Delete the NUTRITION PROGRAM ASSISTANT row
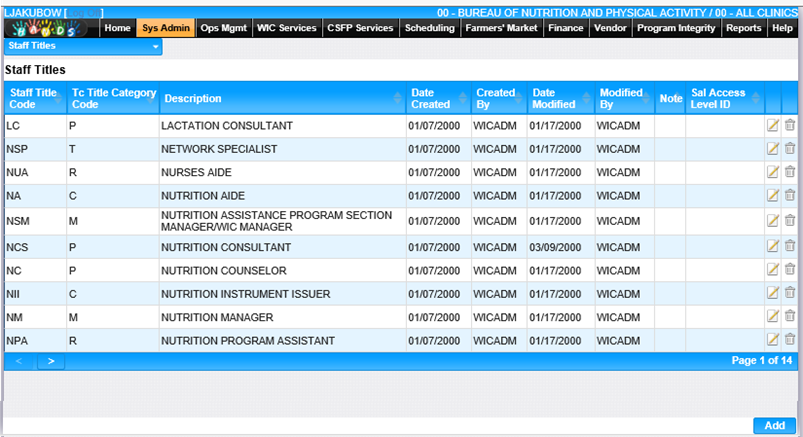 pyautogui.click(x=790, y=340)
